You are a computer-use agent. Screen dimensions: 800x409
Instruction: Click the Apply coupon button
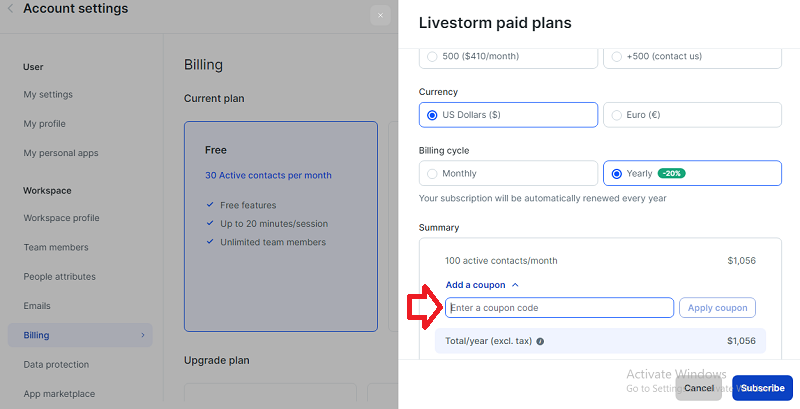pyautogui.click(x=717, y=308)
